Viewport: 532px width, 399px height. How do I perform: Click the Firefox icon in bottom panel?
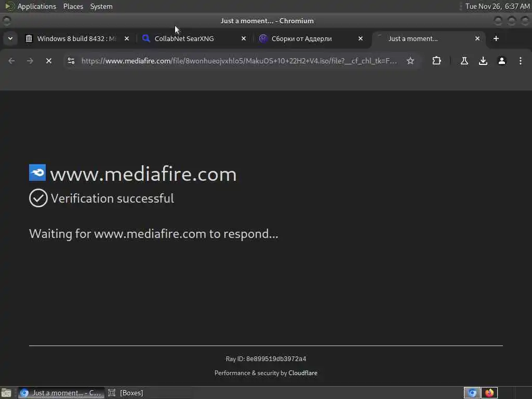(489, 393)
